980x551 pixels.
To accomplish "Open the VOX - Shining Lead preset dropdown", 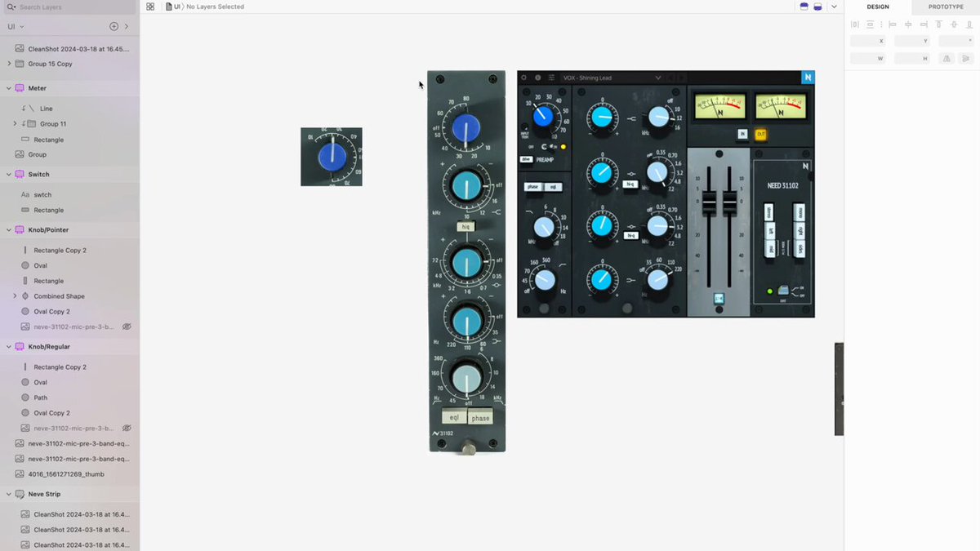I will point(657,78).
